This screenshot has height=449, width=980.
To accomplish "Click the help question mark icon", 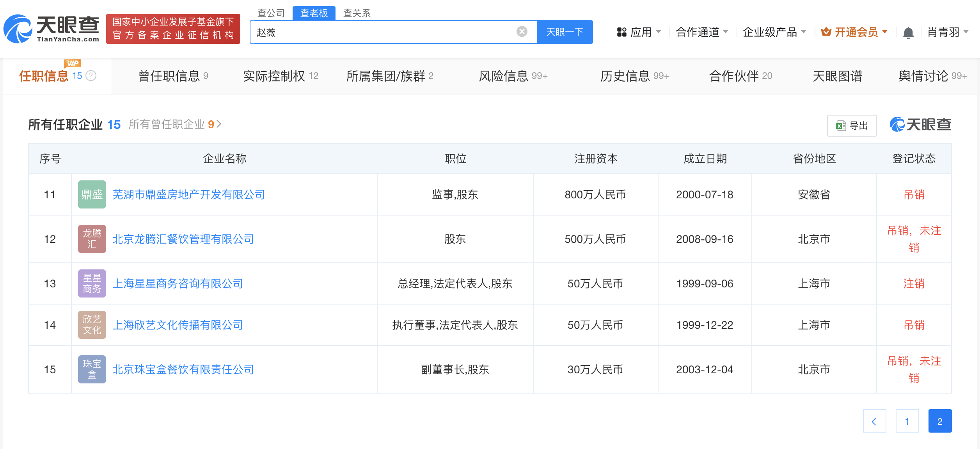I will (91, 76).
